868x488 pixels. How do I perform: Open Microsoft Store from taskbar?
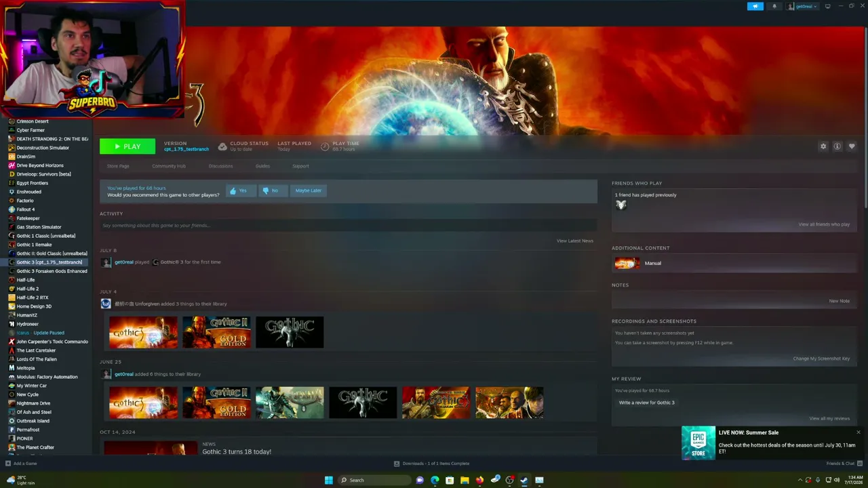[450, 480]
